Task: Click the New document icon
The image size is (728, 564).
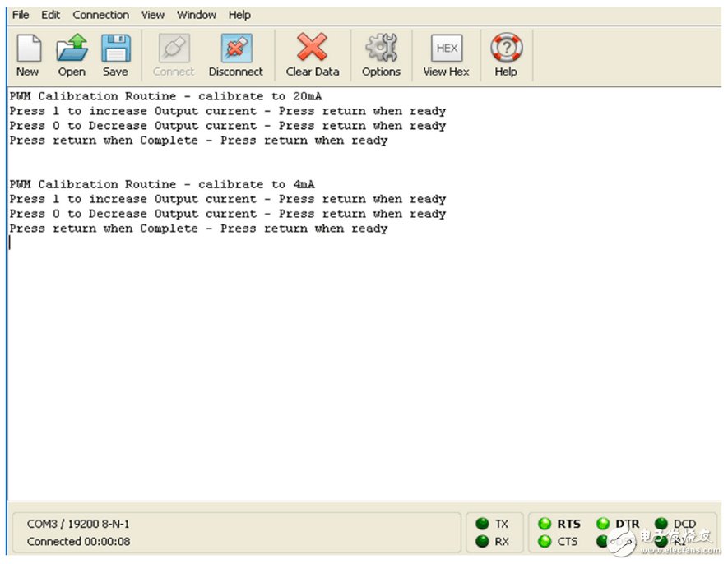Action: 28,49
